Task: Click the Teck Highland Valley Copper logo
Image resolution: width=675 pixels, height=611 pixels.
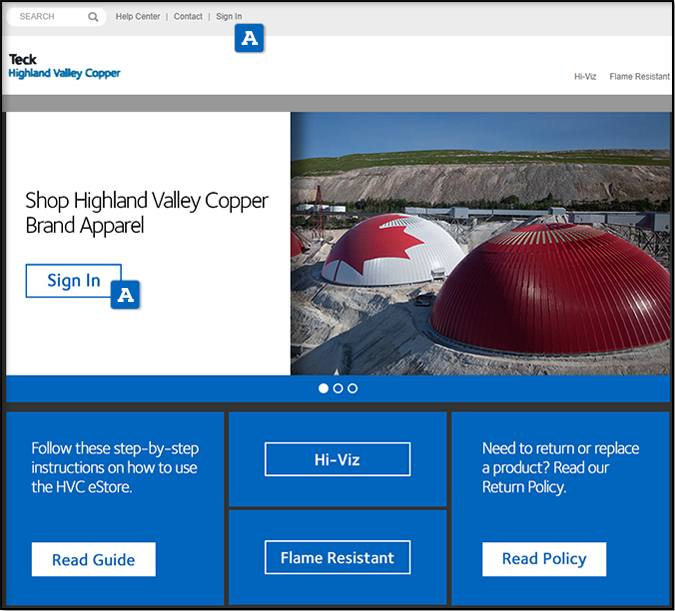Action: [x=64, y=67]
